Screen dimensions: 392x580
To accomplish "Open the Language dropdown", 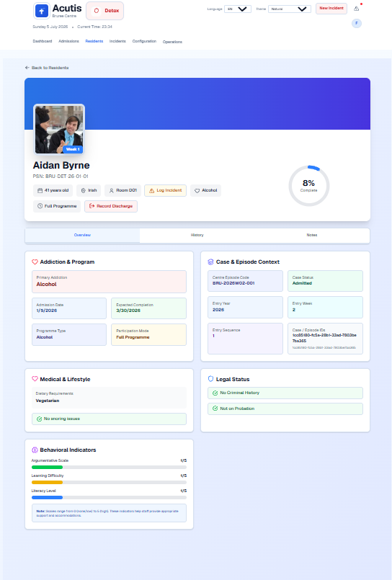I will pyautogui.click(x=237, y=9).
